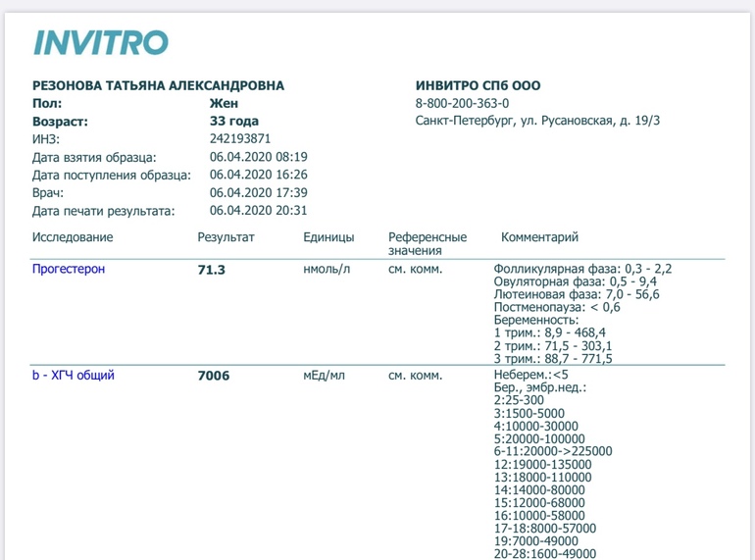Select the нмоль/л unit text
The height and width of the screenshot is (560, 755).
(x=327, y=269)
